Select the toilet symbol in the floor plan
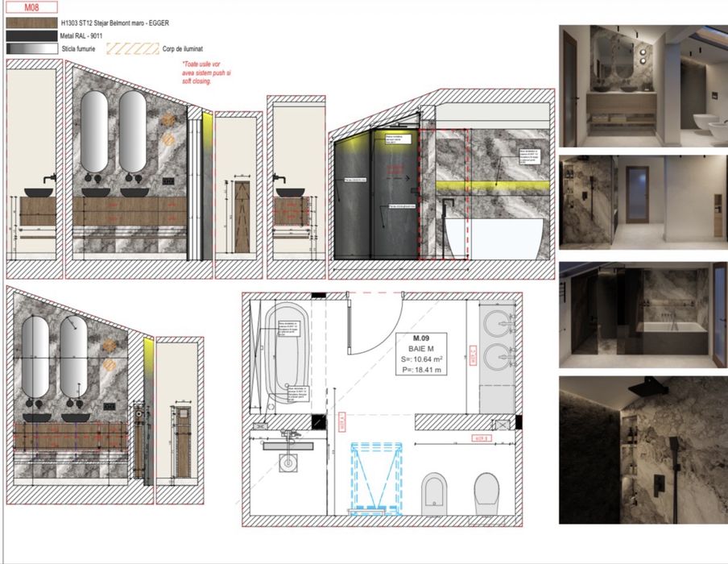 pos(486,494)
